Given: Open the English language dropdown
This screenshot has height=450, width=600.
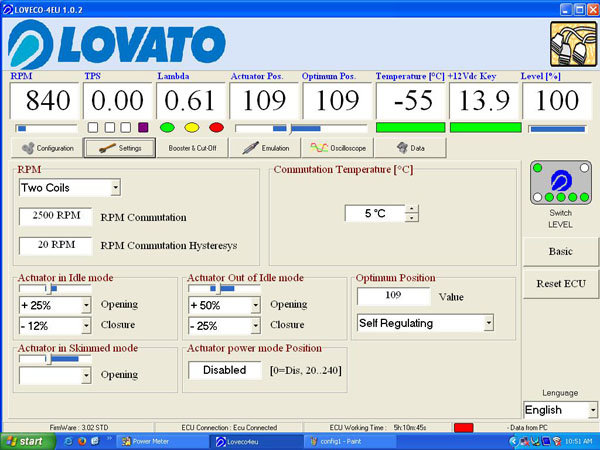Looking at the screenshot, I should click(592, 410).
